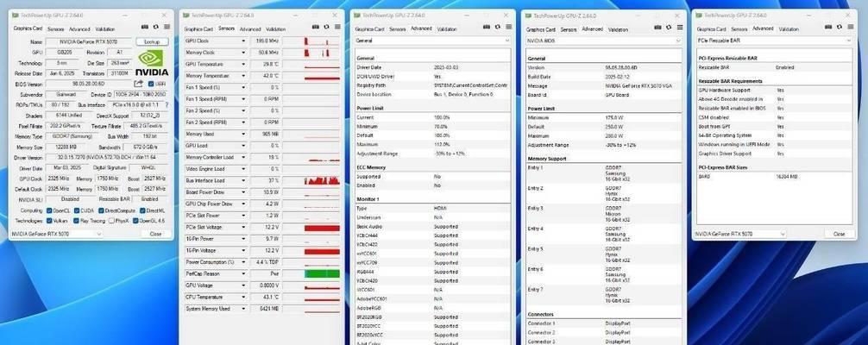Switch to Graphics Card tab in Sensors window
The image size is (868, 345).
pos(198,28)
